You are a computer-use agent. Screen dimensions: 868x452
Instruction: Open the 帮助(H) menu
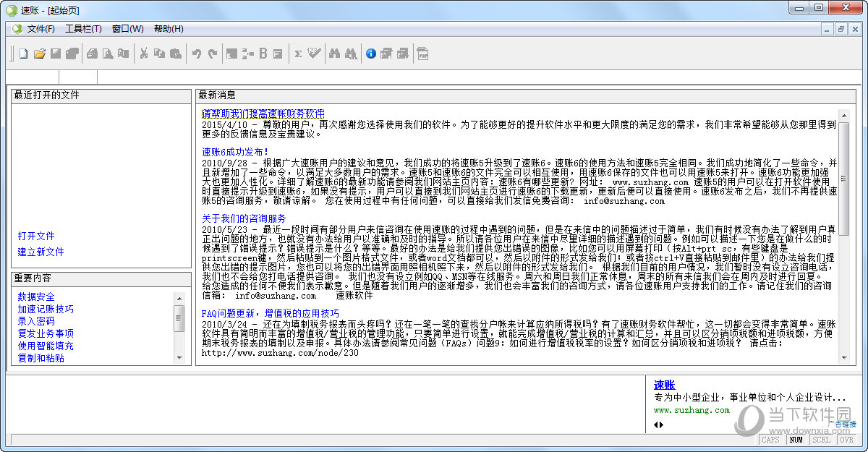tap(169, 29)
